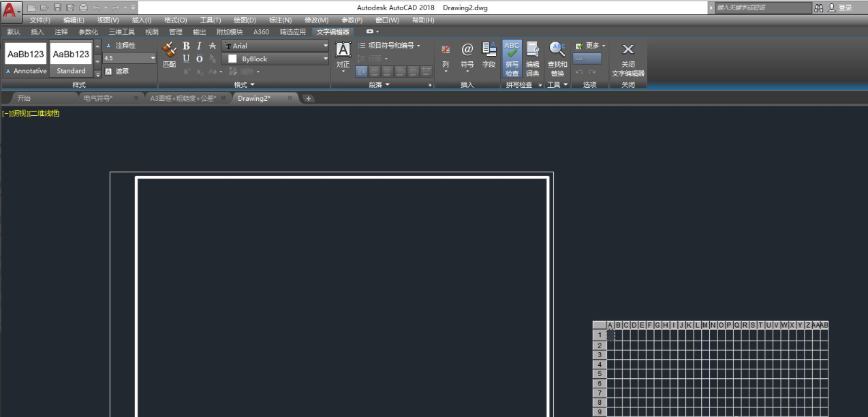Image resolution: width=868 pixels, height=417 pixels.
Task: Toggle Underline text formatting
Action: point(186,59)
